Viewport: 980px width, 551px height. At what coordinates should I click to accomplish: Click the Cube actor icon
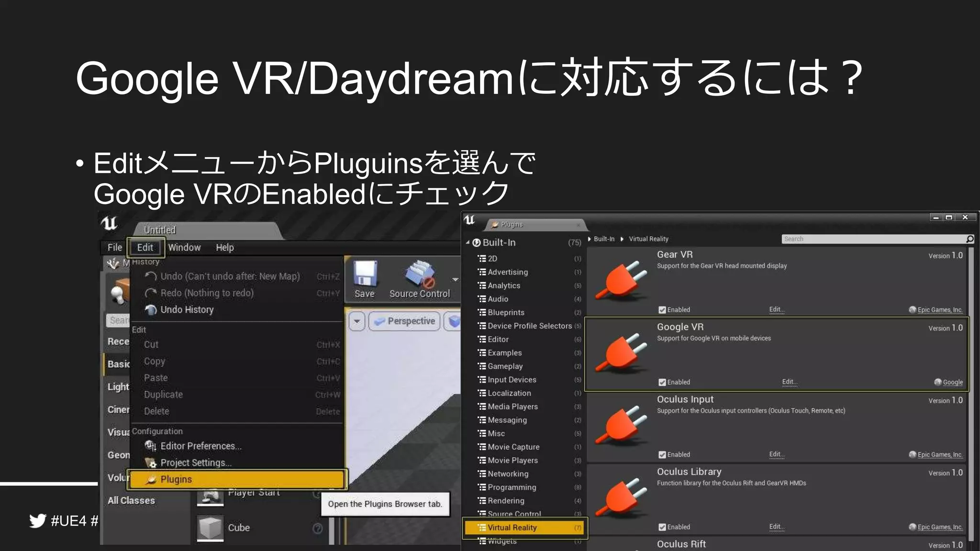[x=210, y=528]
